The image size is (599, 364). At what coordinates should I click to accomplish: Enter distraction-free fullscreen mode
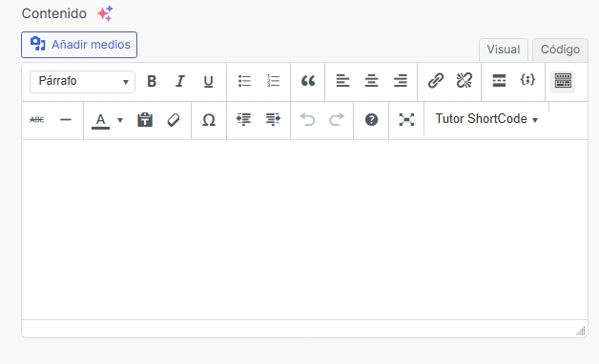coord(406,120)
